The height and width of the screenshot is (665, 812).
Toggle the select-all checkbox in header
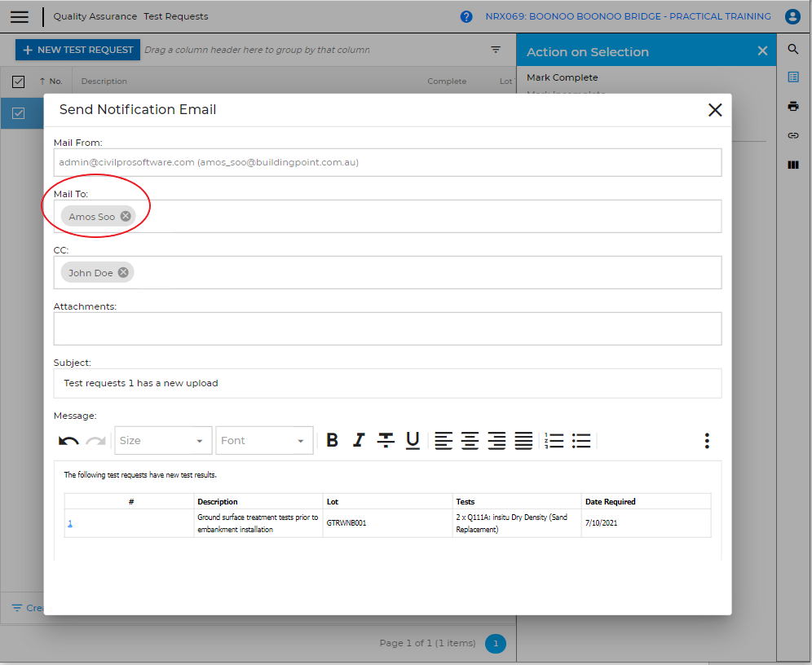18,81
